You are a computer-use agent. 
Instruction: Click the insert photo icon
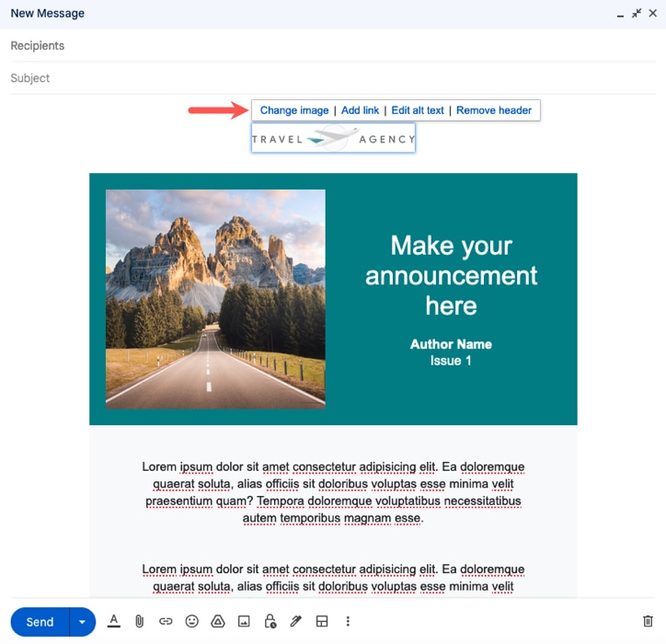click(x=244, y=622)
